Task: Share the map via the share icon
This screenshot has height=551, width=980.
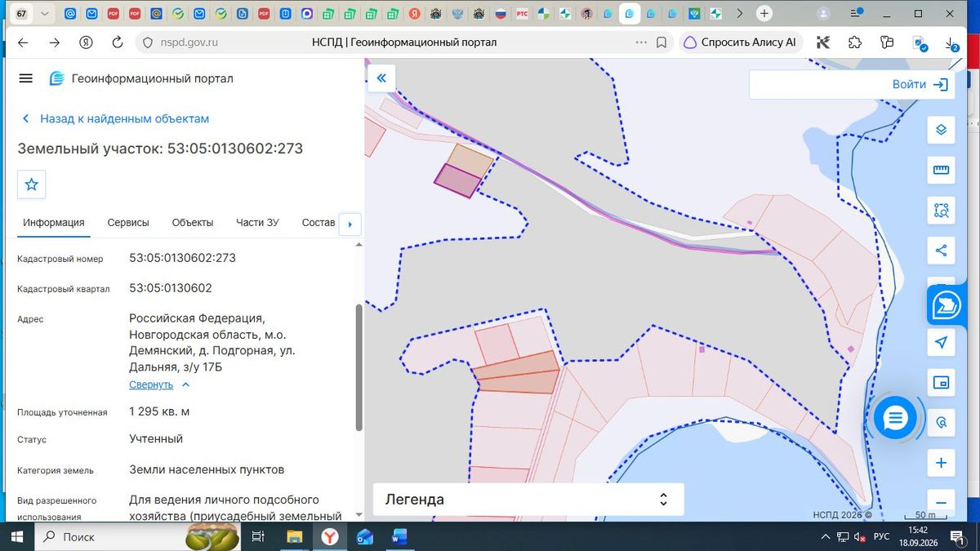Action: (x=941, y=251)
